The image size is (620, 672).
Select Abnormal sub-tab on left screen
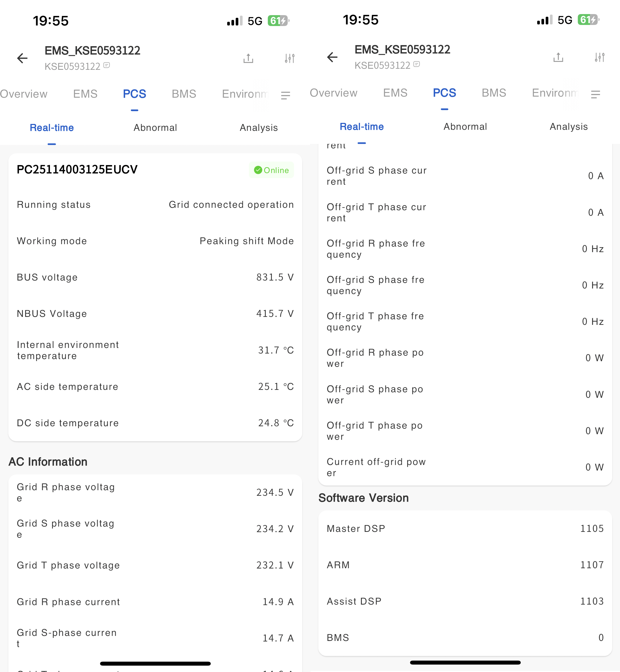(155, 128)
